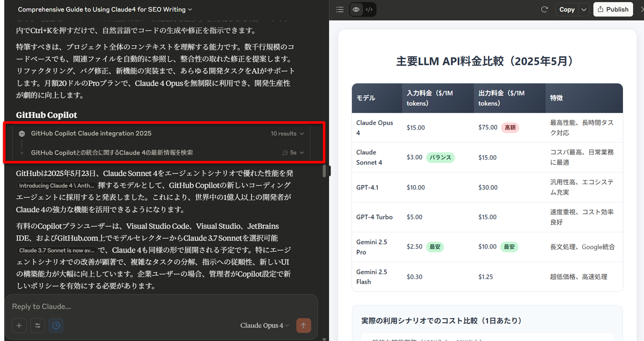Click the artifact refresh icon

point(544,9)
